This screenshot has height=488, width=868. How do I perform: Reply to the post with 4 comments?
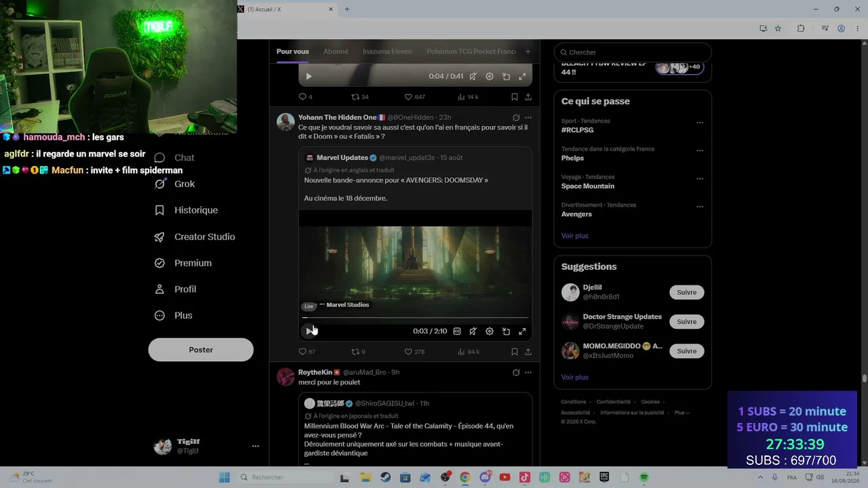pyautogui.click(x=306, y=97)
